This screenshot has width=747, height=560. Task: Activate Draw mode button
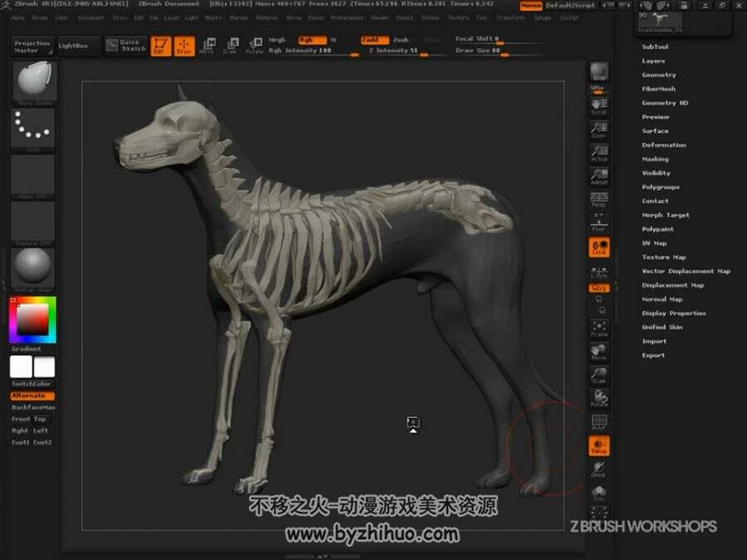[184, 46]
